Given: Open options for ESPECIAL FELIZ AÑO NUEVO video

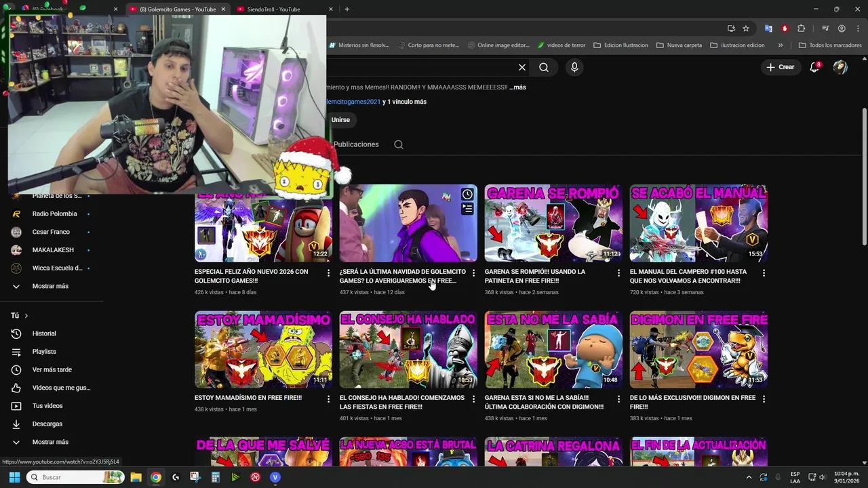Looking at the screenshot, I should pos(328,273).
